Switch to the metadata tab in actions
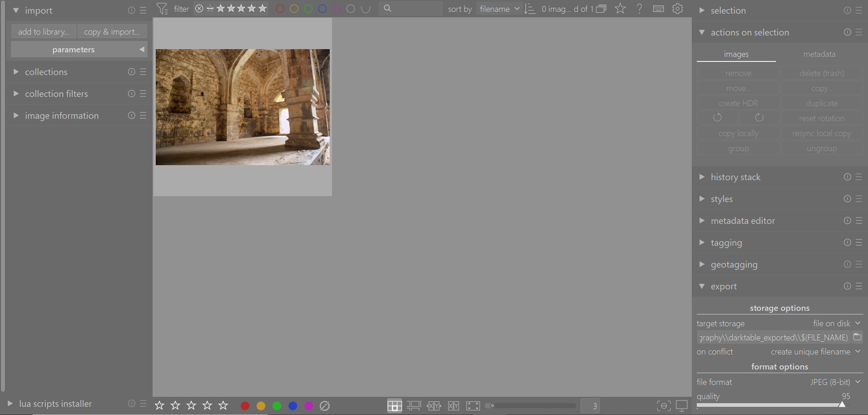 818,54
